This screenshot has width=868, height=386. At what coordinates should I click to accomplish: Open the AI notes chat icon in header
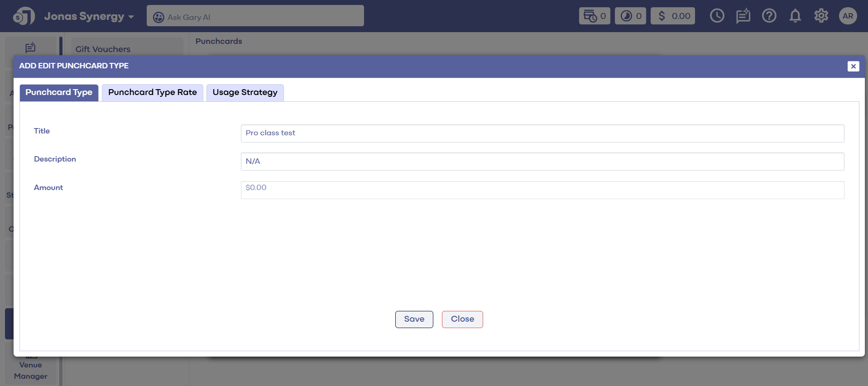743,16
